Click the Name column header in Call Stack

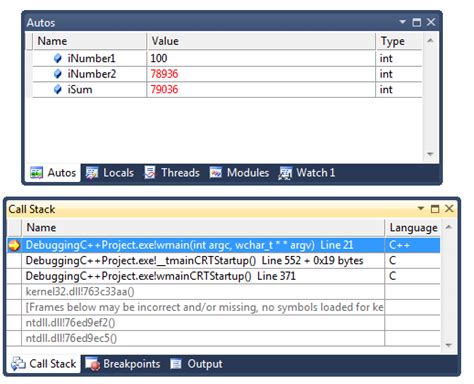click(203, 228)
